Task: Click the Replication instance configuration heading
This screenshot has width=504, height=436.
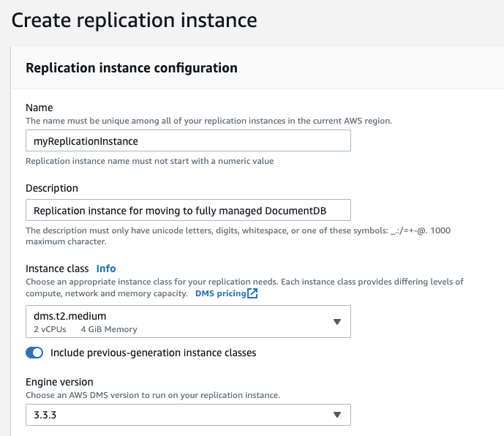Action: [132, 68]
